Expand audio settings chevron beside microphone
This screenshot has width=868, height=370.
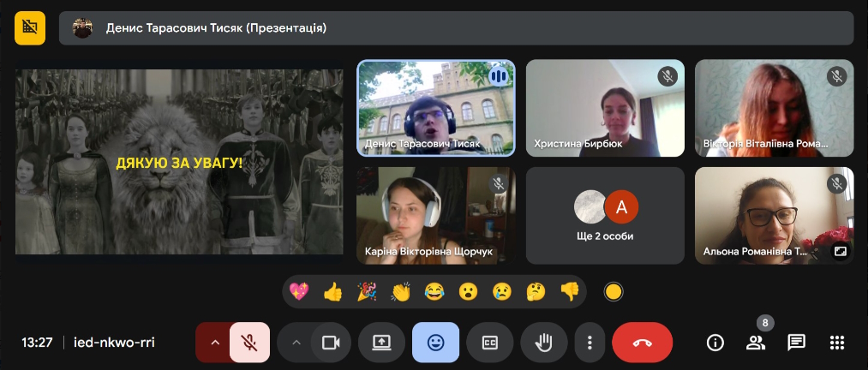[215, 343]
